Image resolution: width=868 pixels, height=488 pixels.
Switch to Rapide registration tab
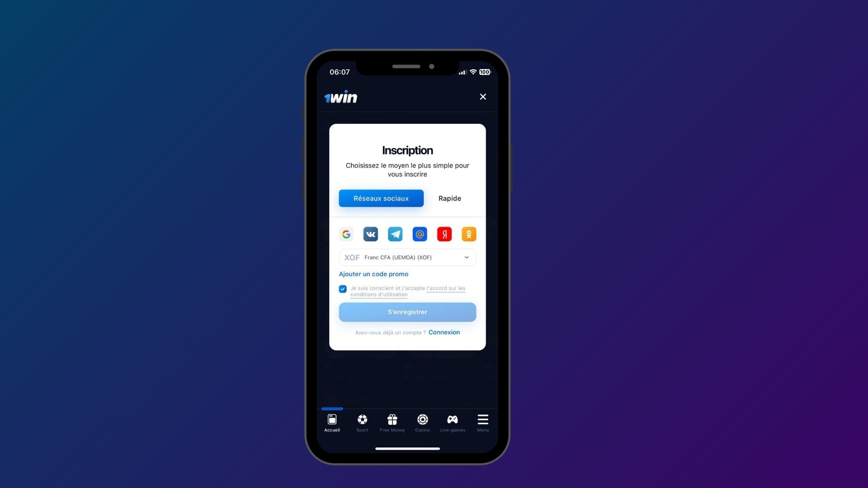point(449,198)
